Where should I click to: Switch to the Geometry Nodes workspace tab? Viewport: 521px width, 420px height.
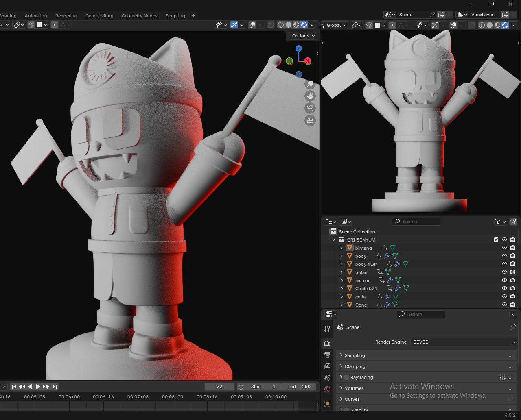coord(139,16)
